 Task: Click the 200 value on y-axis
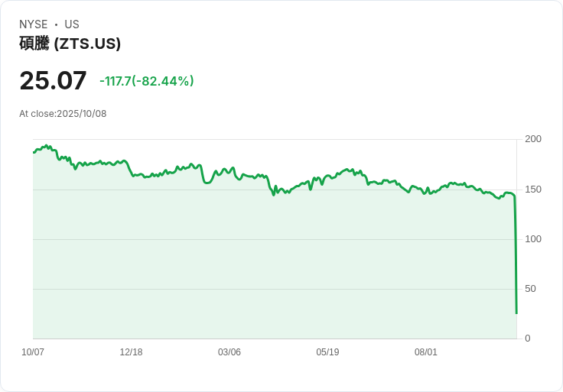(533, 139)
